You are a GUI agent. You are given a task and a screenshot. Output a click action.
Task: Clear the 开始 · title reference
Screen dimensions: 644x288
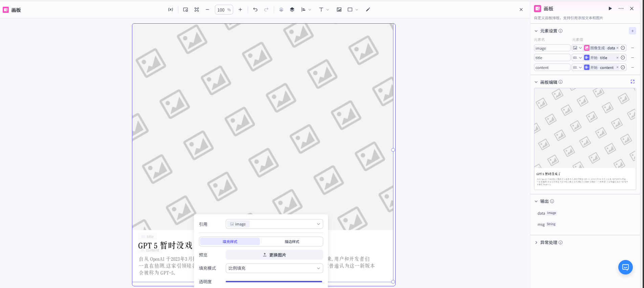(617, 58)
